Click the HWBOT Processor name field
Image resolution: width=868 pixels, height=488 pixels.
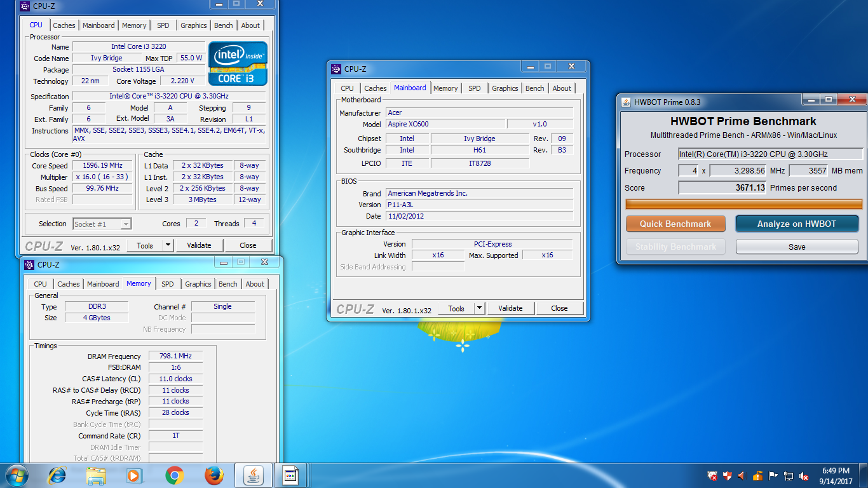pos(770,154)
